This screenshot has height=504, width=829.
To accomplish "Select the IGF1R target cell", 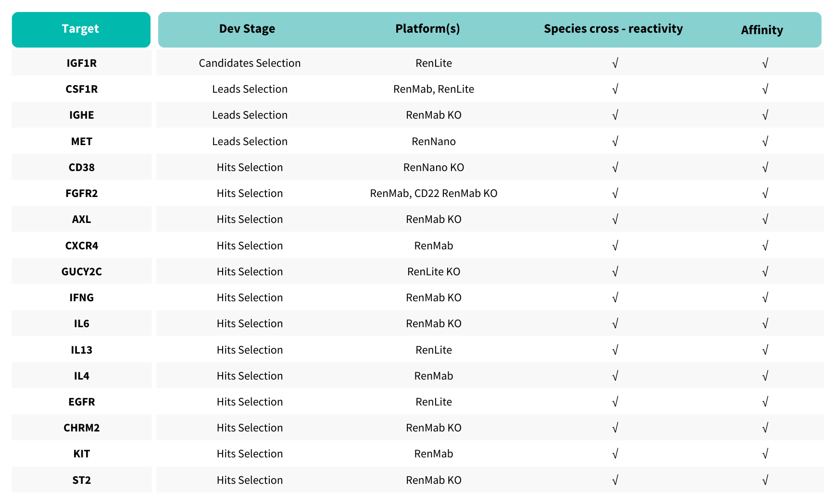I will 82,63.
